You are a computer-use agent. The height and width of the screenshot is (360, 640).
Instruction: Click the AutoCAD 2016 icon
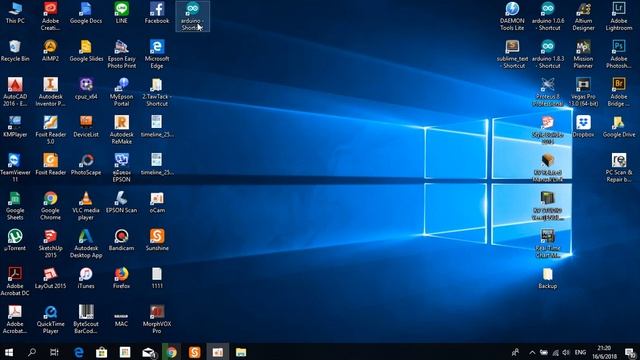[15, 92]
